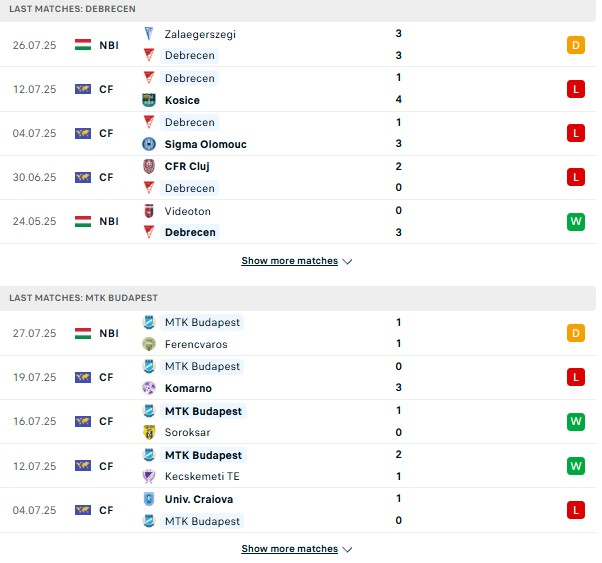Click the Kecskemeti TE club badge
This screenshot has width=602, height=563.
tap(149, 476)
